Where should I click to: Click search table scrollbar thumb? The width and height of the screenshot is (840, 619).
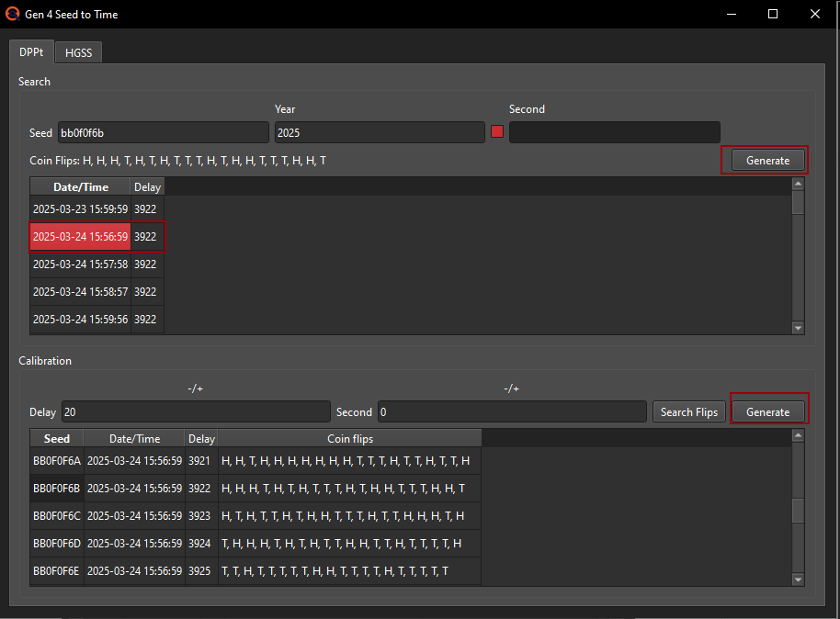[x=798, y=202]
